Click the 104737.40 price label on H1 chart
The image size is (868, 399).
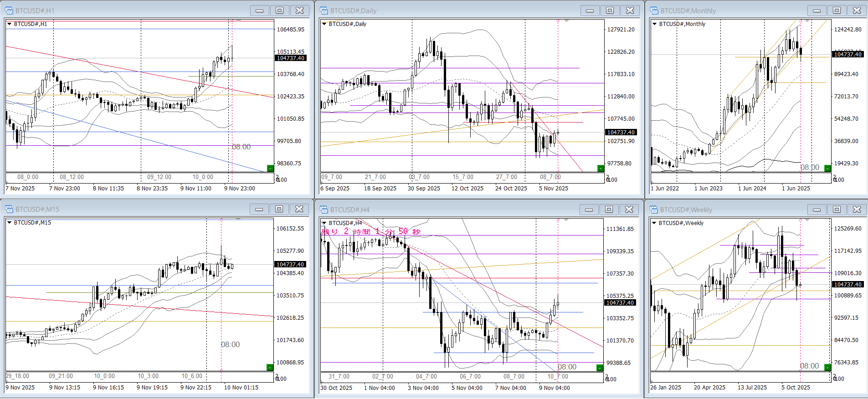point(291,58)
